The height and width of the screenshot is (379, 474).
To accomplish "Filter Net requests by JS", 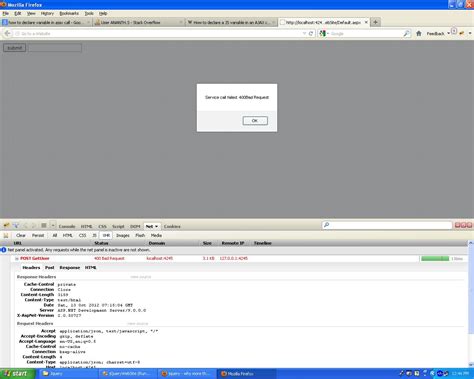I will [94, 235].
